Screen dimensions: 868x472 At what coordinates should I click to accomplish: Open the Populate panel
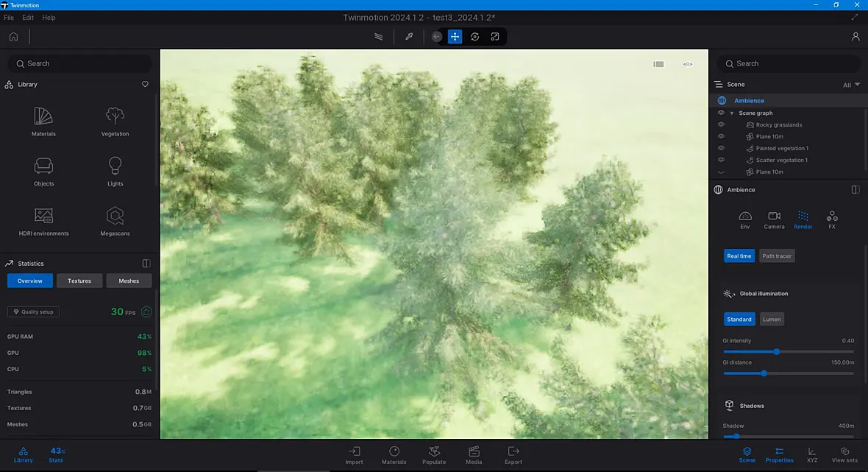pyautogui.click(x=434, y=455)
